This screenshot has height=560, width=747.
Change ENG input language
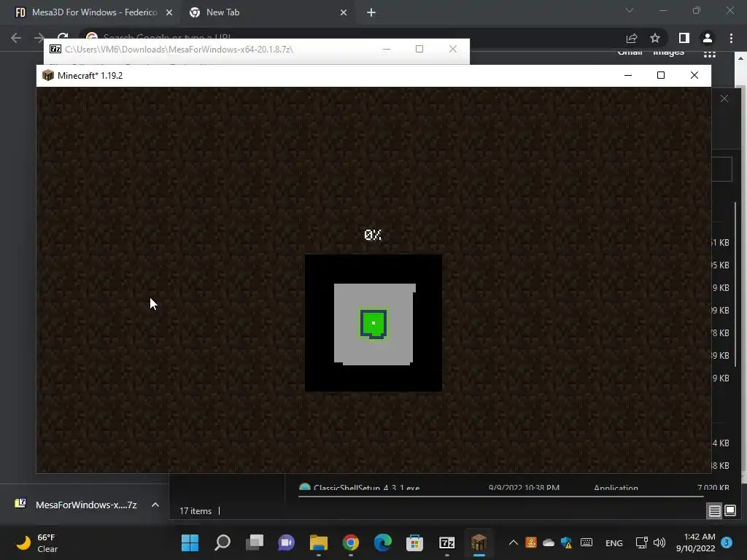(614, 542)
